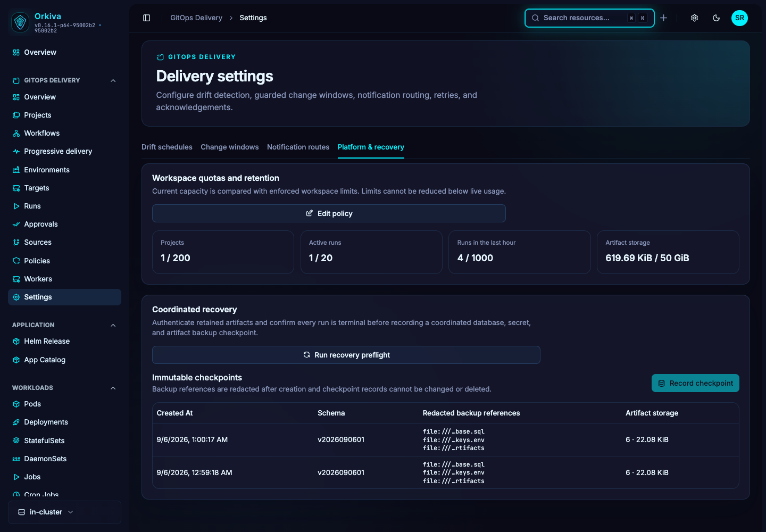Click the Workflows sidebar icon
Screen dimensions: 766x532
click(16, 133)
